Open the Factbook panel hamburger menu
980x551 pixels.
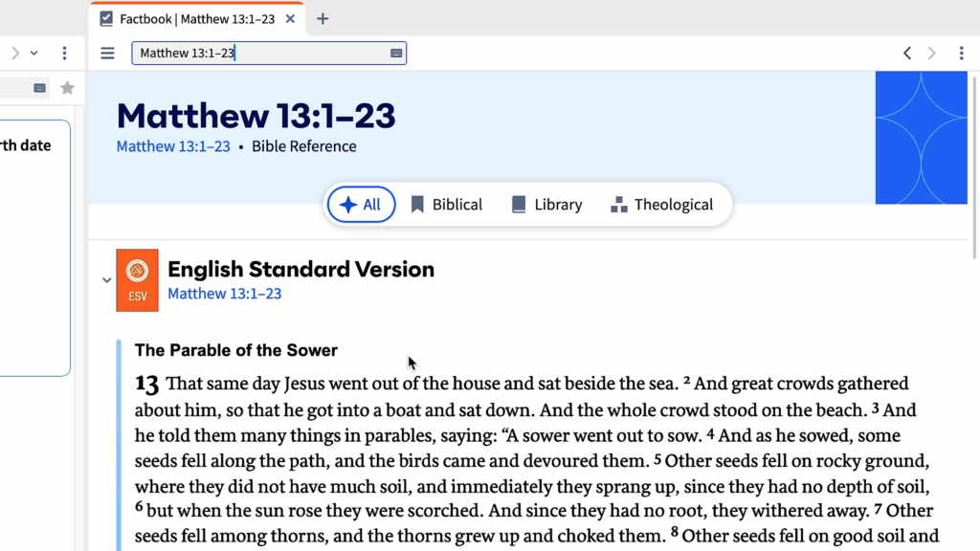[107, 54]
